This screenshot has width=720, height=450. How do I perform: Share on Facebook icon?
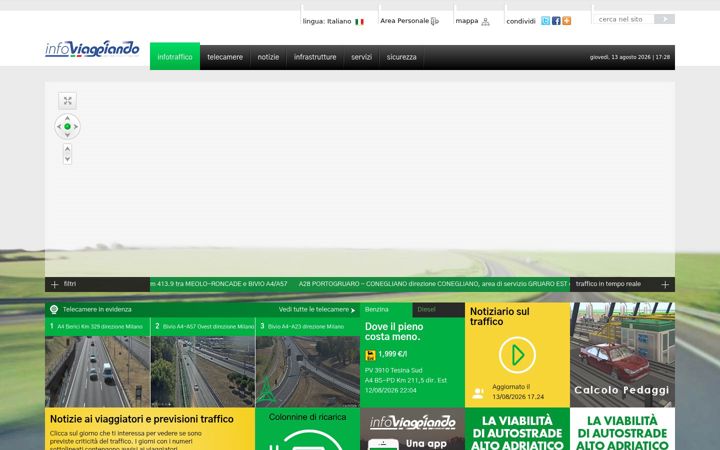(556, 21)
